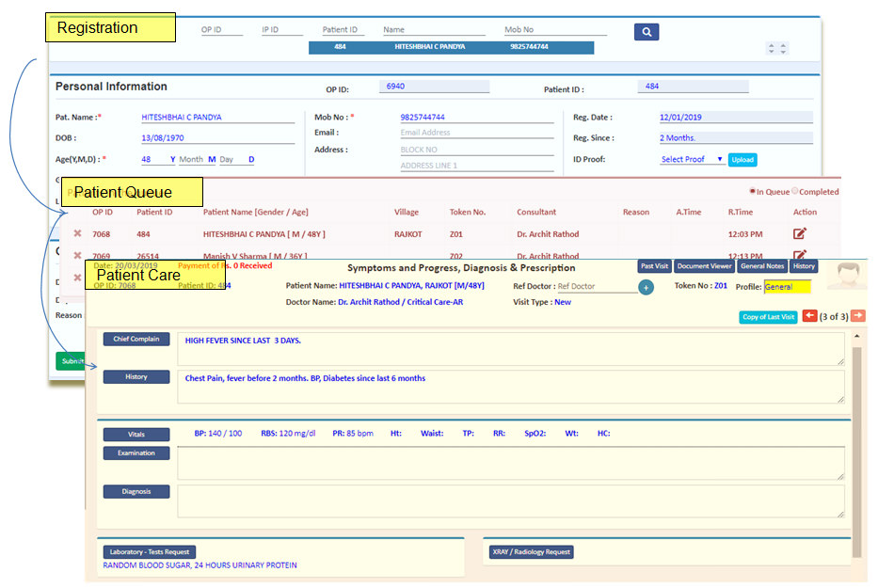Viewport: 878px width, 588px height.
Task: Click the Mob No field 9825744744
Action: click(476, 117)
